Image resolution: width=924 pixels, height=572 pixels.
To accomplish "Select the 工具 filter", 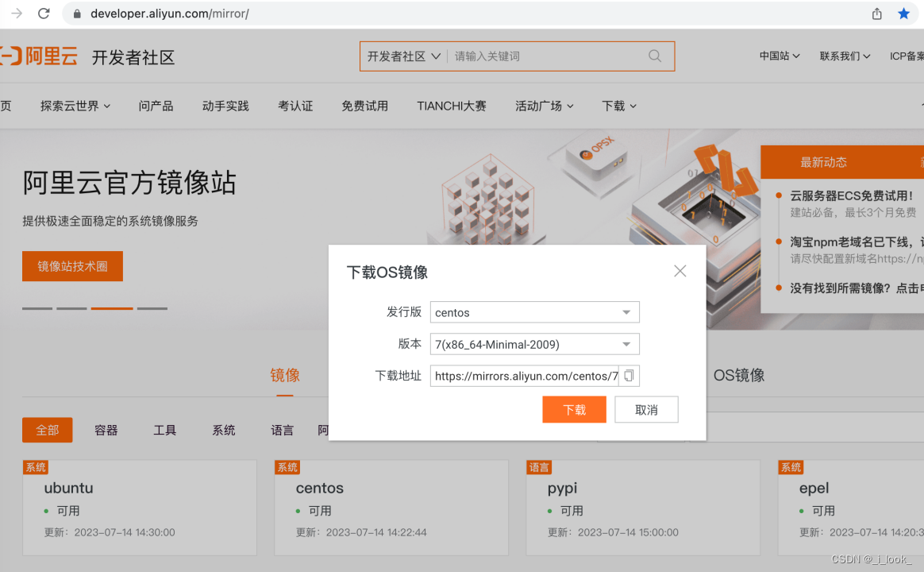I will coord(165,430).
